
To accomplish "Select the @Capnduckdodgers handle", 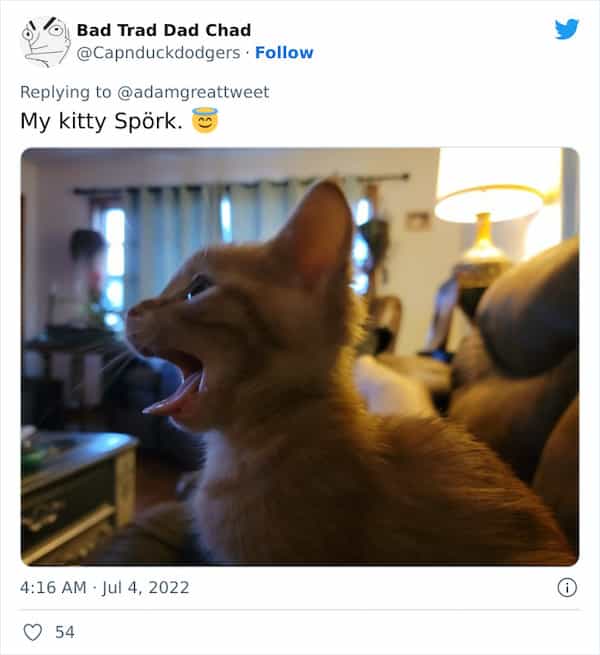I will (x=159, y=53).
